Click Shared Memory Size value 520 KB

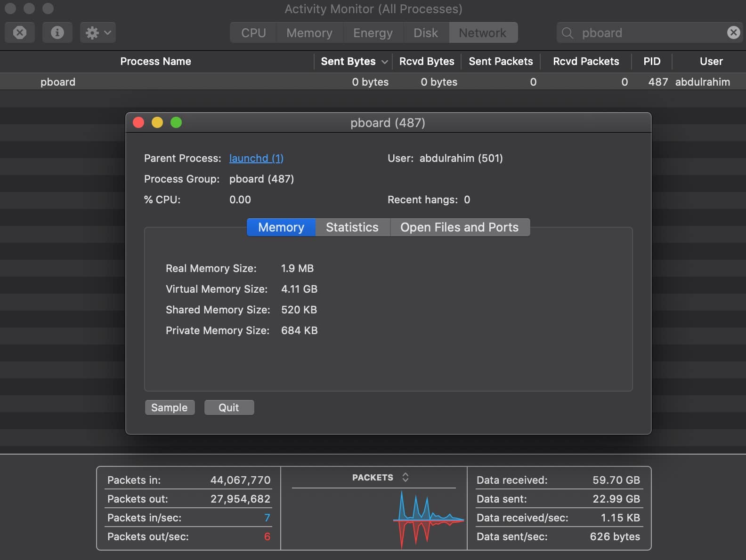coord(299,310)
